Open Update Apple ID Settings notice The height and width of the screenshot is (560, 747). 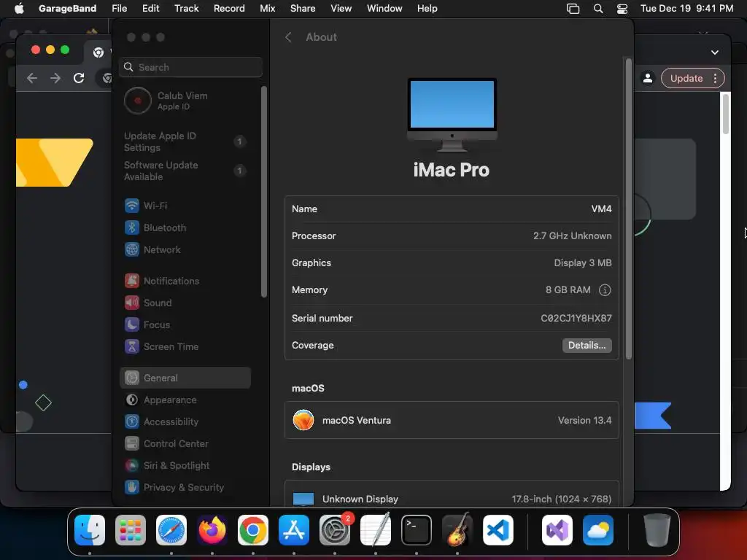185,141
